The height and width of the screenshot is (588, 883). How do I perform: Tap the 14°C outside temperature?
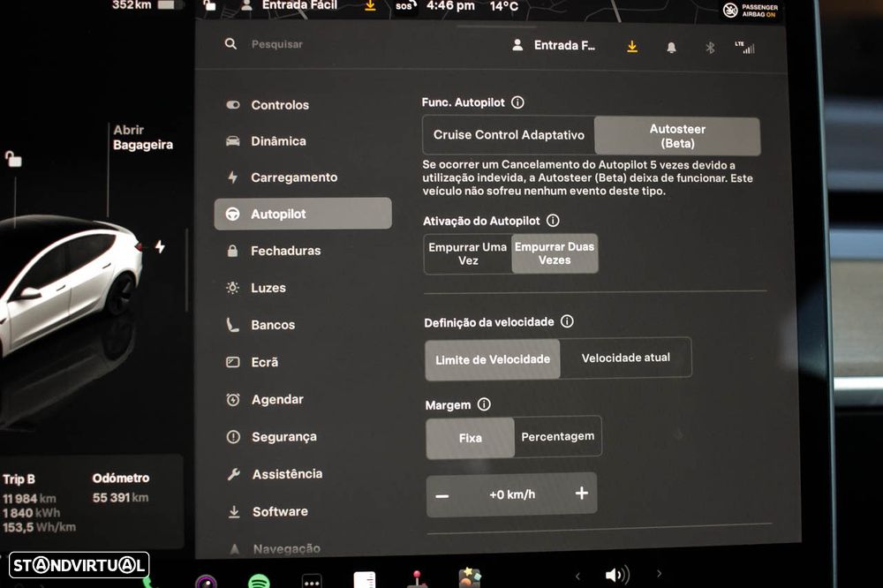503,7
